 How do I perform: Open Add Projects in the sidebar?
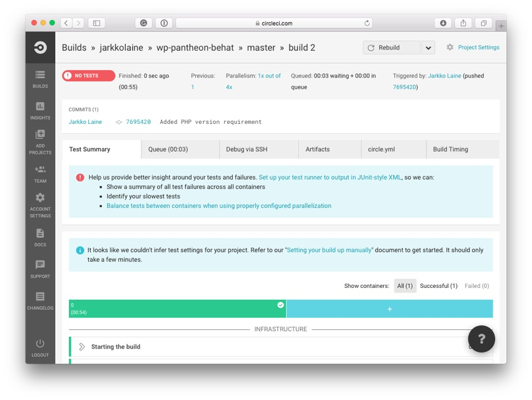click(40, 142)
